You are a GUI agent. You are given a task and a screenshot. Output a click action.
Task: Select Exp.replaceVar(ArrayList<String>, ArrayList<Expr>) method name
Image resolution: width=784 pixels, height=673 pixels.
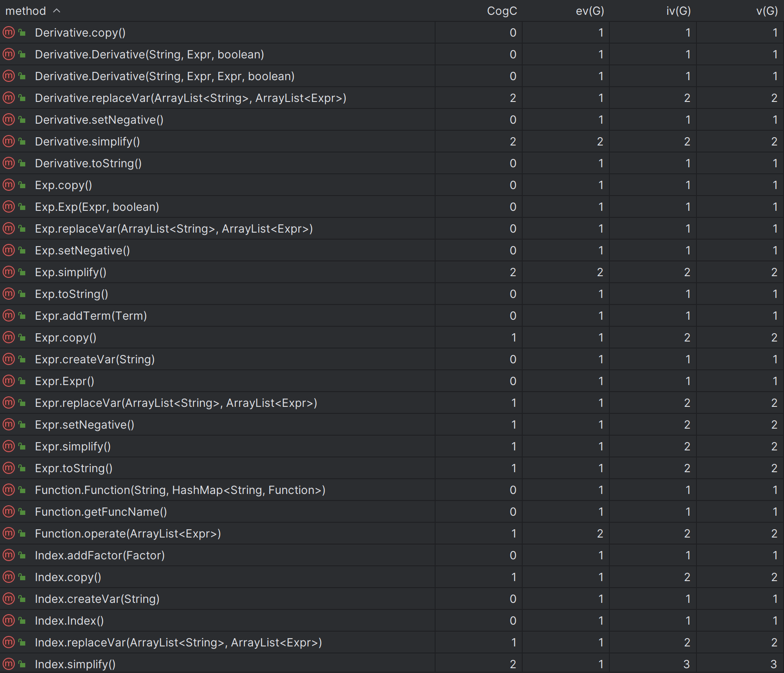pyautogui.click(x=174, y=229)
